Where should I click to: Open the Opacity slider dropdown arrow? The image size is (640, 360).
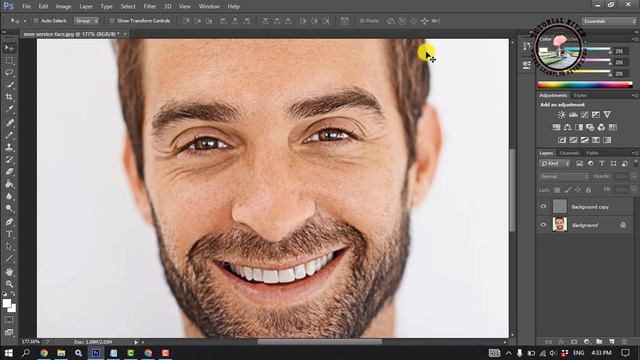pyautogui.click(x=634, y=177)
